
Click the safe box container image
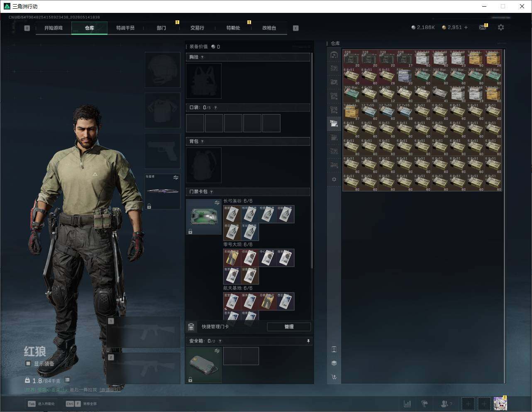[x=204, y=365]
